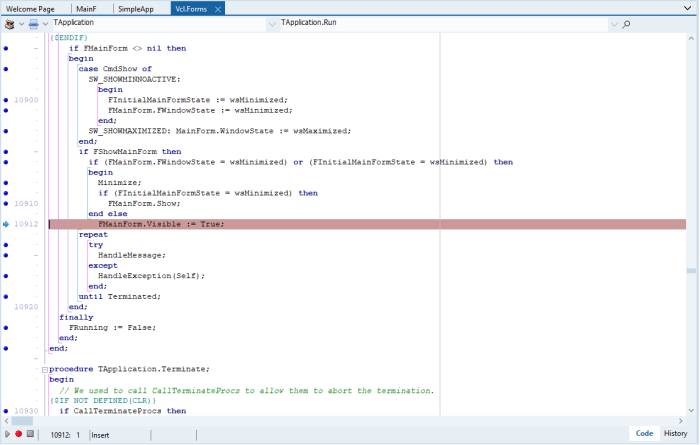
Task: Open the editor tabs overflow chevron
Action: pos(688,8)
